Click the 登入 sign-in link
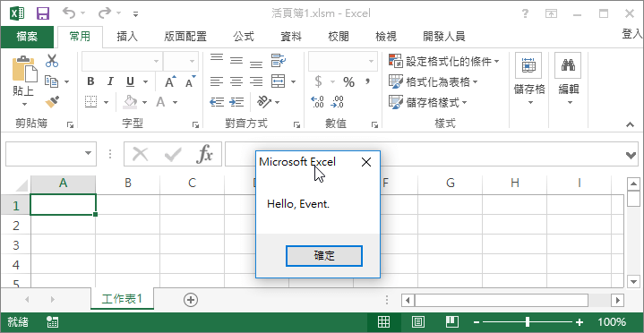644x333 pixels. (x=632, y=34)
